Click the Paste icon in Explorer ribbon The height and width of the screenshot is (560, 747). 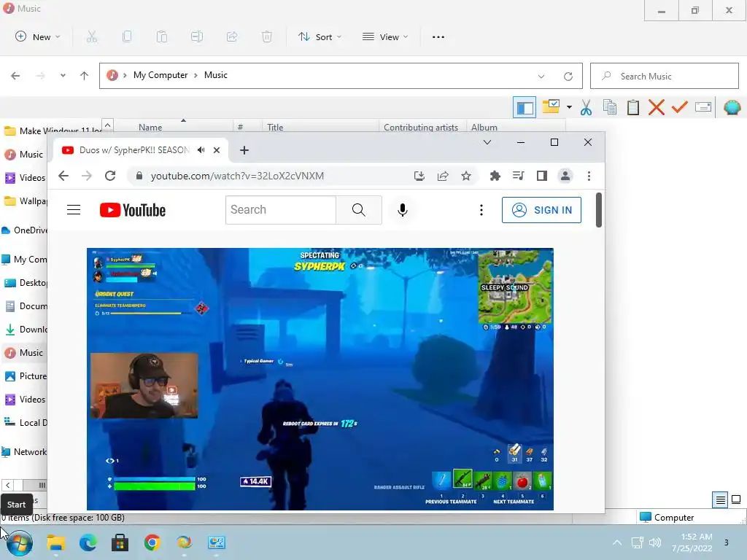pyautogui.click(x=162, y=36)
